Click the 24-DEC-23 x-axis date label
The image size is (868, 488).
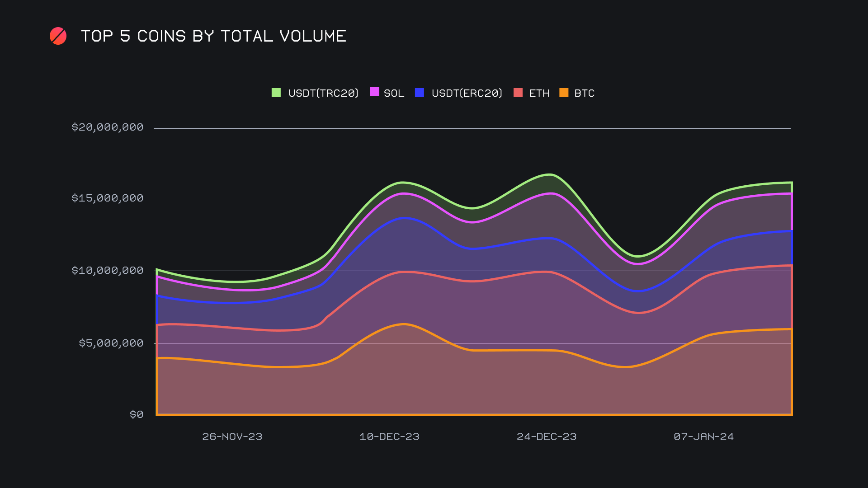click(x=547, y=436)
